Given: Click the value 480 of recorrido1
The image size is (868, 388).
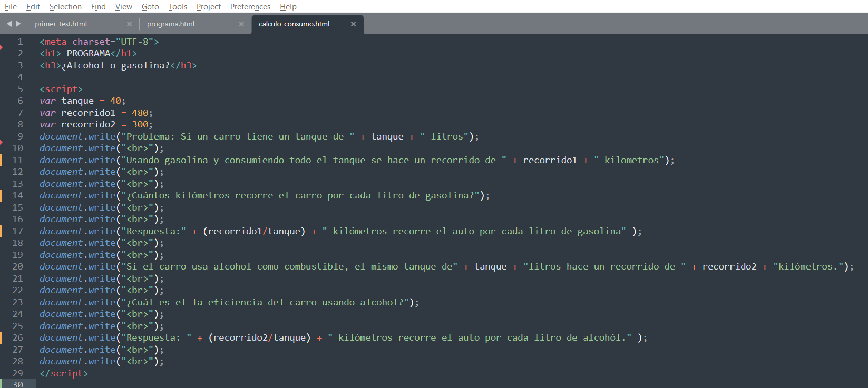Looking at the screenshot, I should pyautogui.click(x=140, y=113).
